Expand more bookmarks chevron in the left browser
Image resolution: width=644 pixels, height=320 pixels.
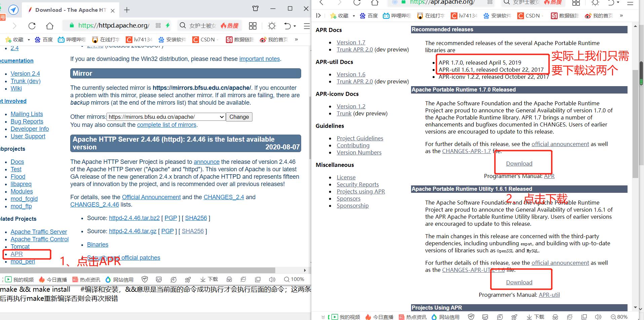296,40
